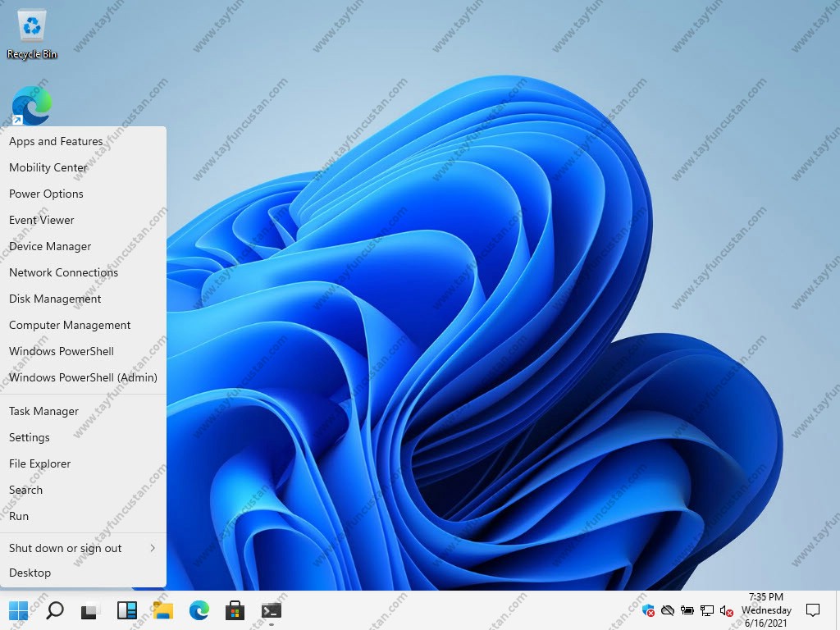Launch File Explorer from the taskbar
This screenshot has height=630, width=840.
(x=163, y=610)
